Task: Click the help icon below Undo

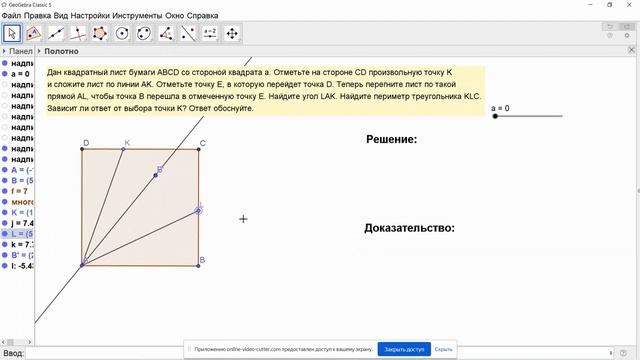Action: [x=610, y=36]
